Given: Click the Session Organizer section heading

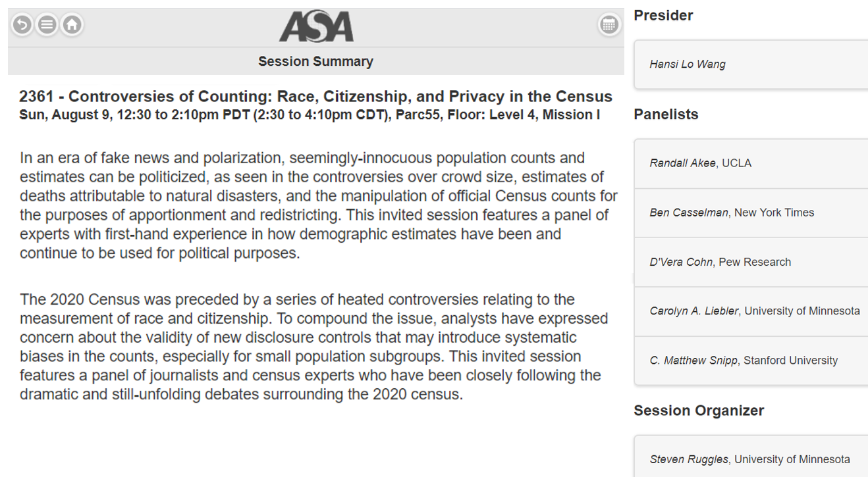Looking at the screenshot, I should tap(699, 411).
